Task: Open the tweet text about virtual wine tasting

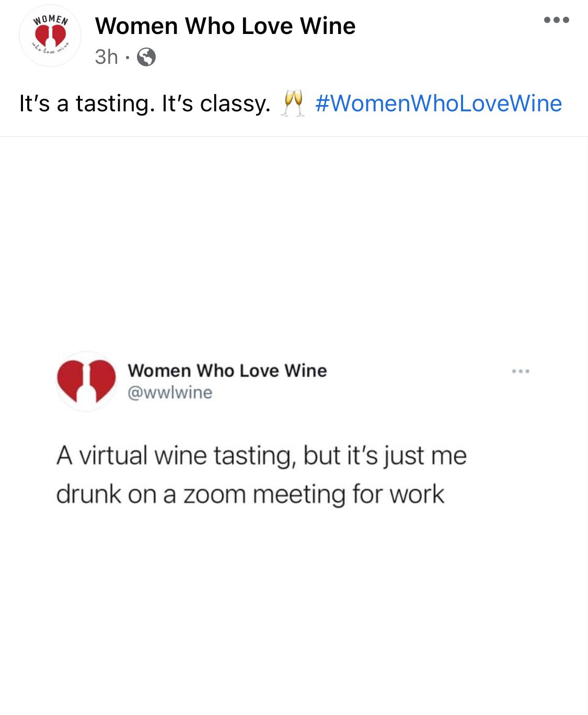Action: point(261,475)
